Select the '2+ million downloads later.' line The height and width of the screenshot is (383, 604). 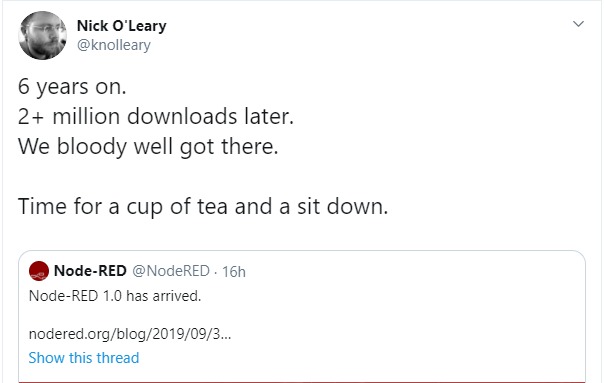[x=156, y=116]
